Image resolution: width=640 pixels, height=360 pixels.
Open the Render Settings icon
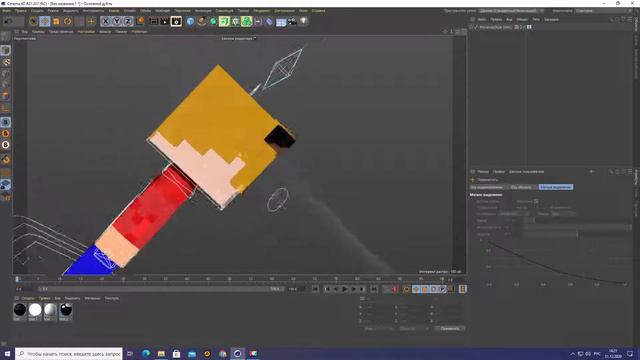tap(176, 21)
